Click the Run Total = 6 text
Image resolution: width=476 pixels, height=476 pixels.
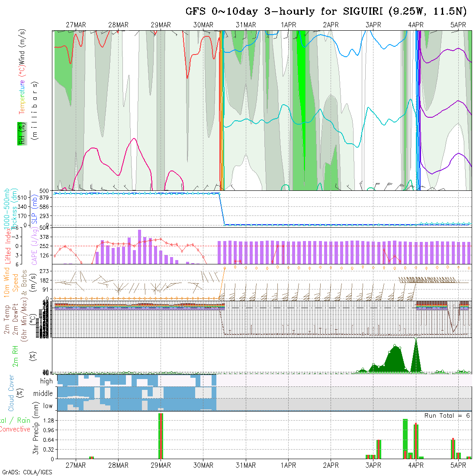(x=447, y=415)
